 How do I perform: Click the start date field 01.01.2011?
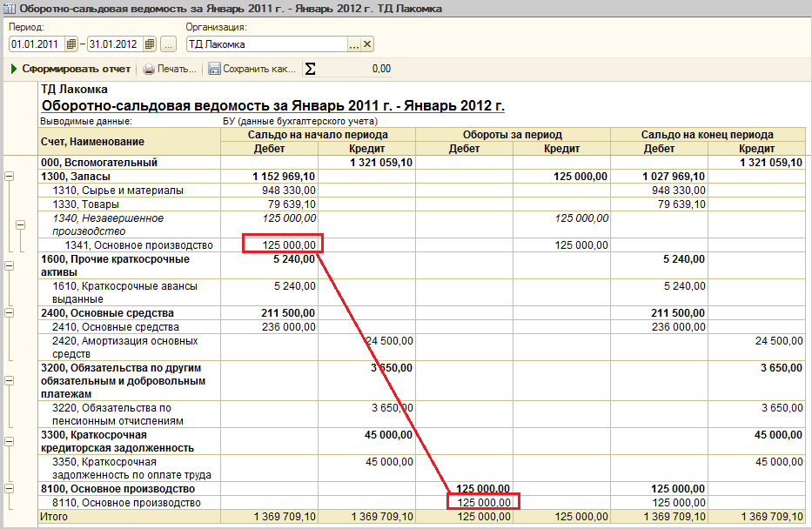(x=35, y=44)
